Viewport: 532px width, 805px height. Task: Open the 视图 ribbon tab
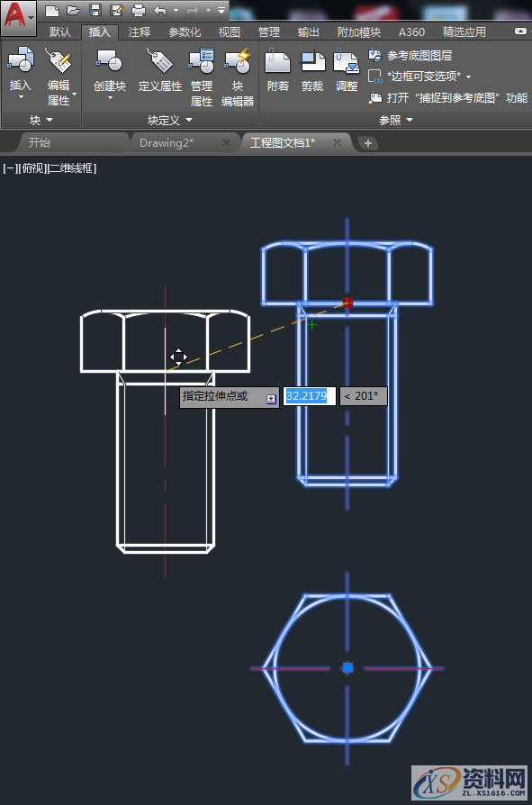[230, 32]
